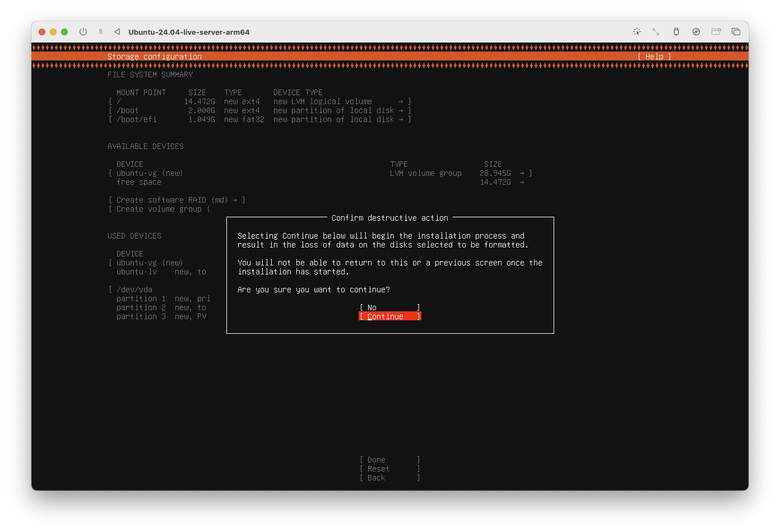Viewport: 780px width, 532px height.
Task: Click the Back button at bottom
Action: coord(390,478)
